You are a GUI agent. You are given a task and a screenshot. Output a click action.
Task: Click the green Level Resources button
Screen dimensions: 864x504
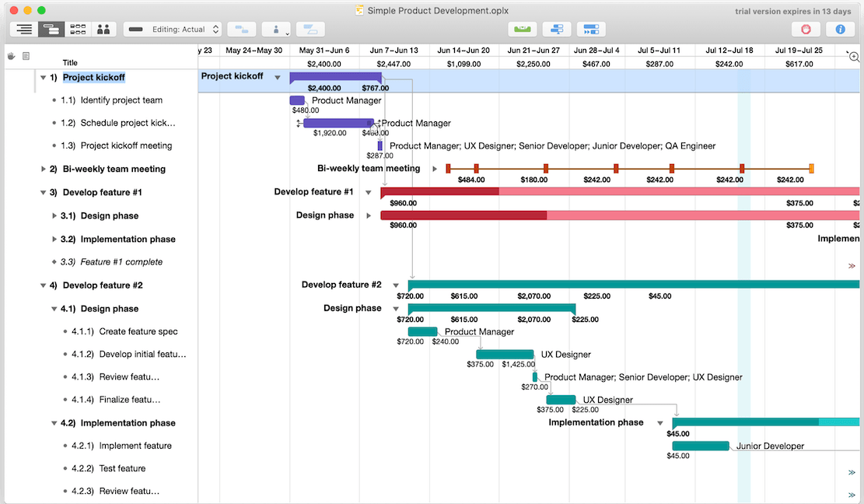tap(523, 30)
